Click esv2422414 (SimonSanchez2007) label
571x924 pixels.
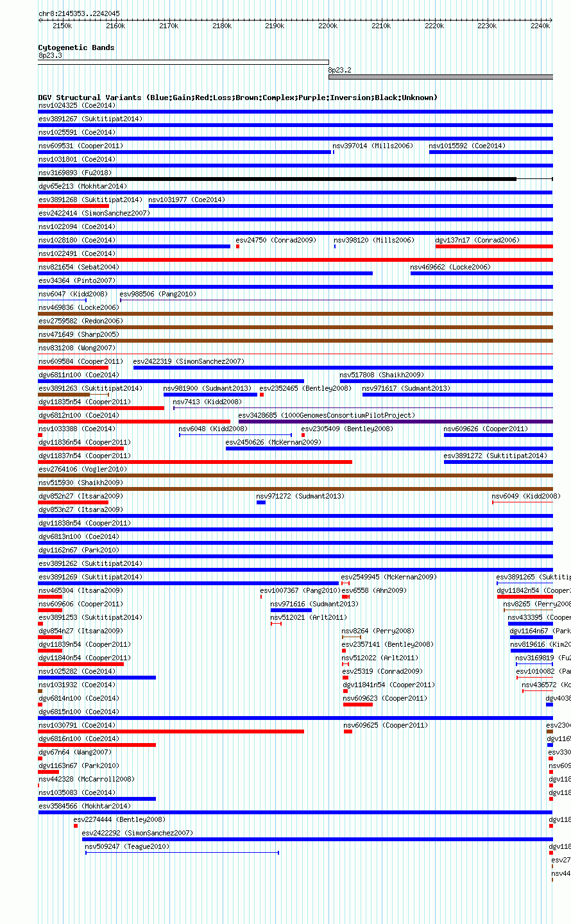(x=94, y=213)
